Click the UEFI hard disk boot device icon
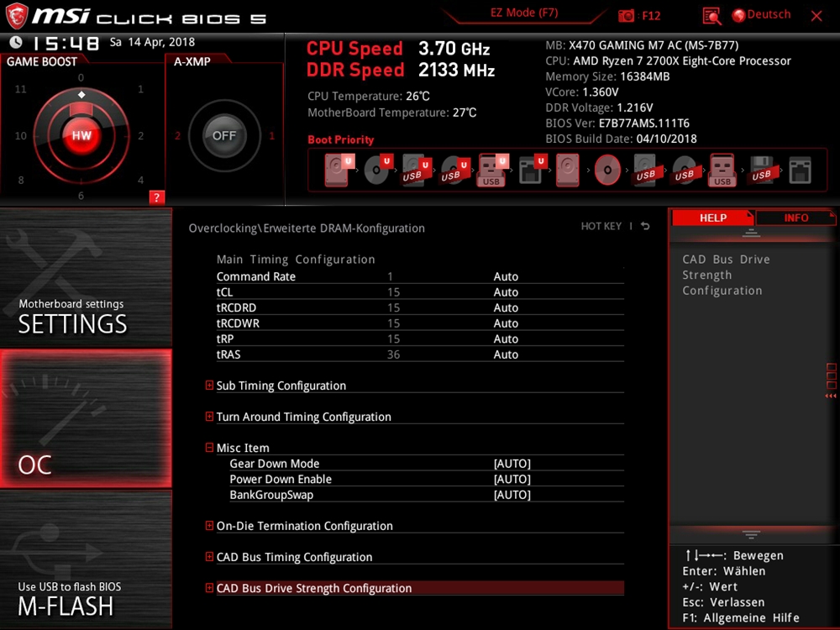 pyautogui.click(x=339, y=170)
